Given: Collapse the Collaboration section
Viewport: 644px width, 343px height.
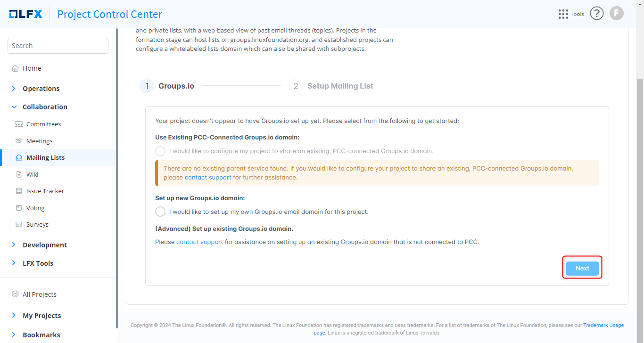Looking at the screenshot, I should (x=14, y=107).
